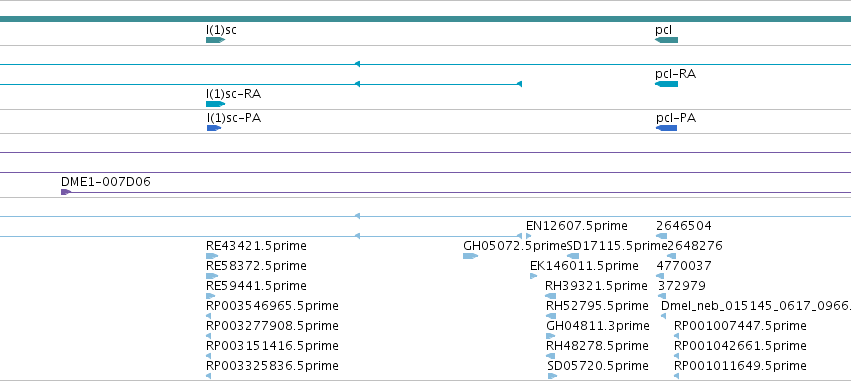Select the SD17115.5prime EST glyph
The width and height of the screenshot is (851, 381).
point(573,256)
